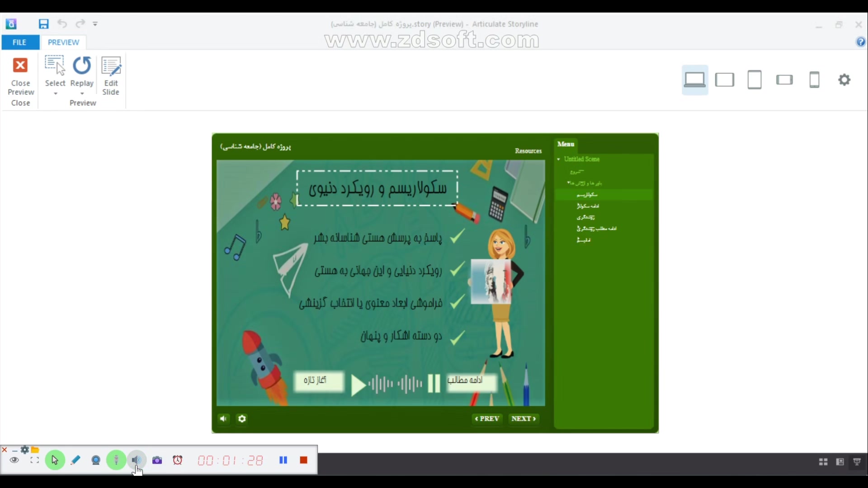Open the Replay dropdown arrow
Screen dimensions: 868x488
(82, 94)
